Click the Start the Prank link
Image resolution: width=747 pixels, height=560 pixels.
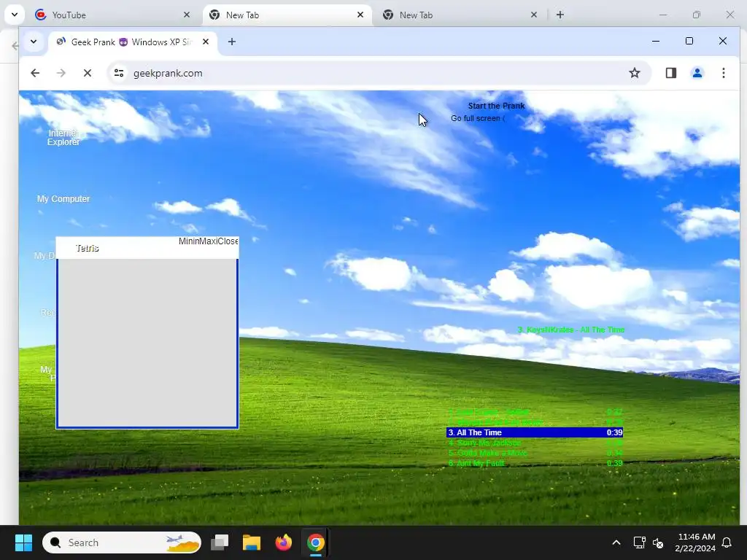(x=496, y=106)
